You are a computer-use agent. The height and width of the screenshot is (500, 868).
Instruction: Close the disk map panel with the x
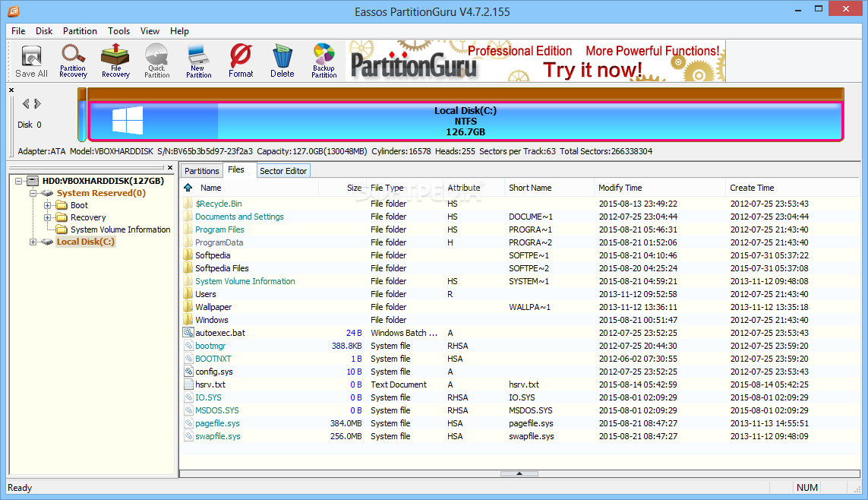[x=11, y=90]
